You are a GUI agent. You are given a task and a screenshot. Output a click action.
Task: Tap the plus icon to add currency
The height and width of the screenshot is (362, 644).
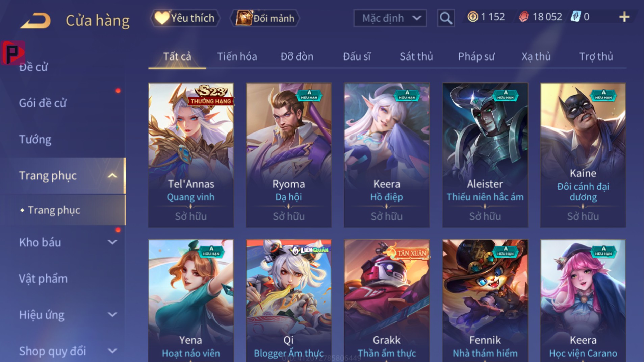pos(624,17)
